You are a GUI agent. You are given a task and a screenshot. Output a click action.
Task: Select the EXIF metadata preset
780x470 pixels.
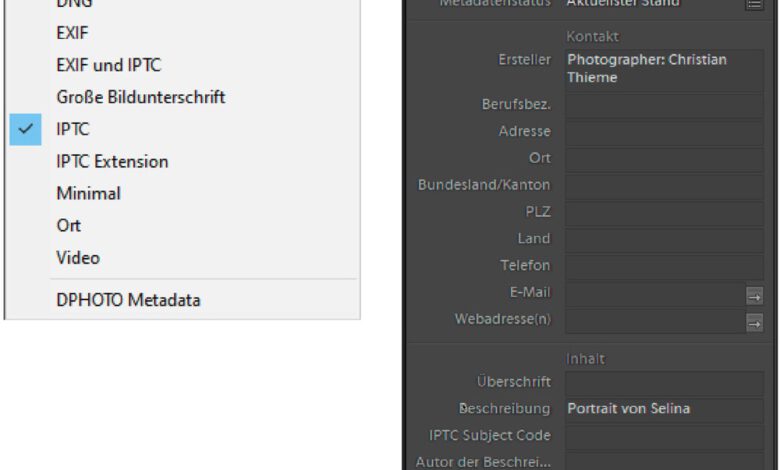coord(72,33)
